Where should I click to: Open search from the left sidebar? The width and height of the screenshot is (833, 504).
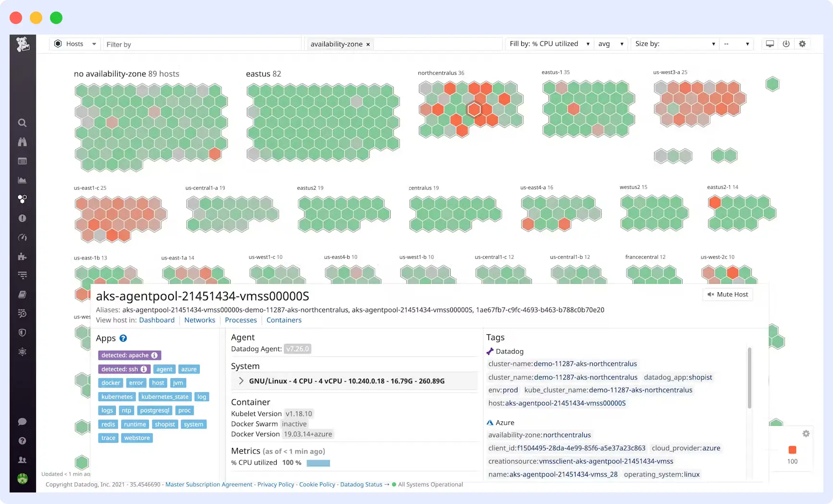(x=22, y=123)
